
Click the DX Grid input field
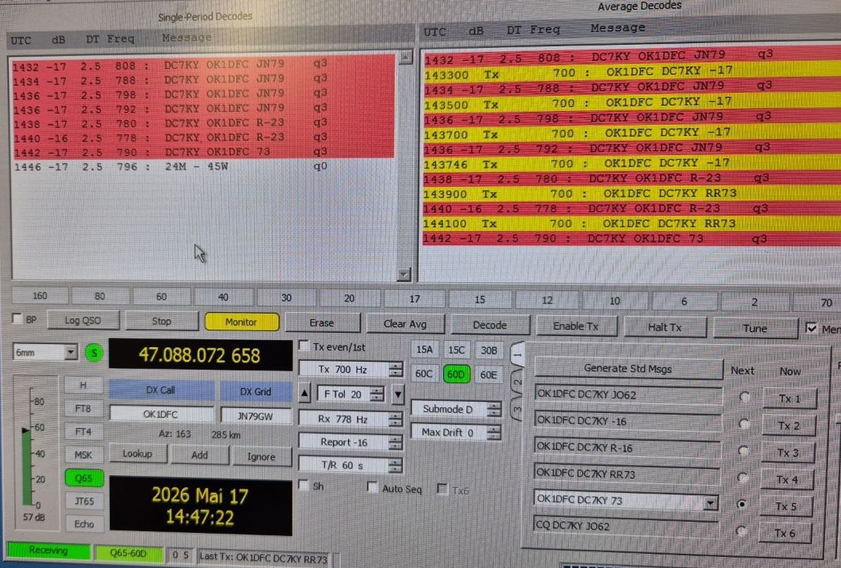pyautogui.click(x=255, y=416)
